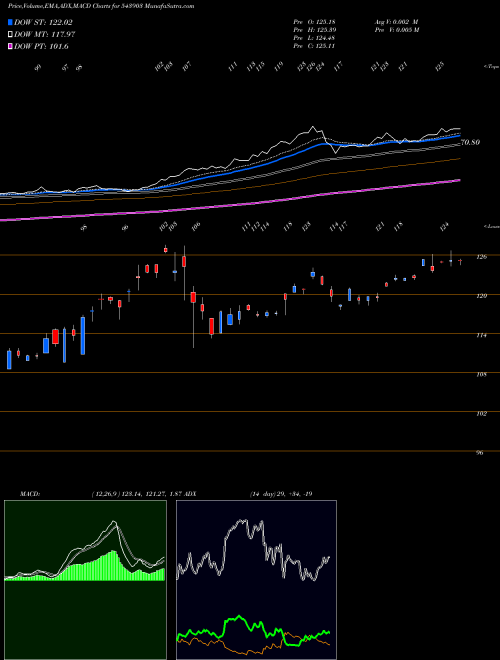
Task: Click the 126 price axis label
Action: click(482, 257)
